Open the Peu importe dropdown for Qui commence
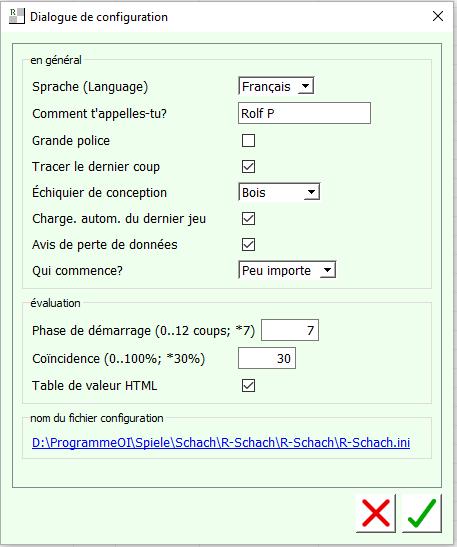Screen dimensions: 457x547 (x=287, y=270)
